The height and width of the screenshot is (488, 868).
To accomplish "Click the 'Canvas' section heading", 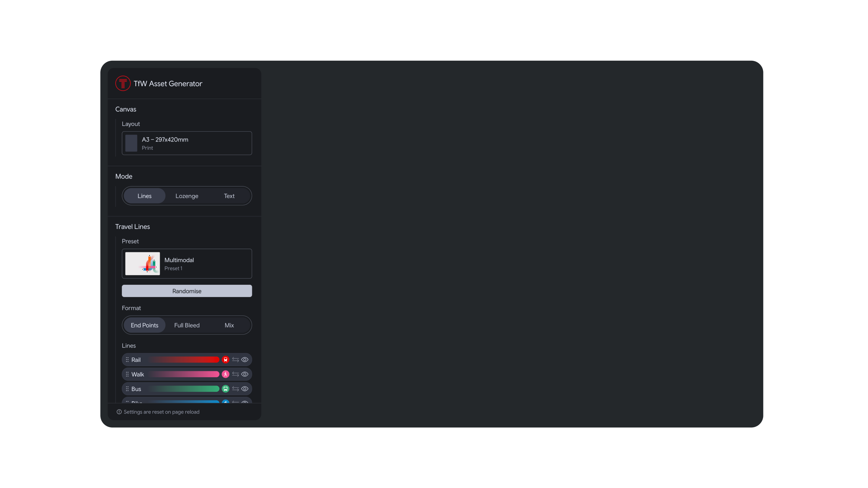I will [x=126, y=109].
